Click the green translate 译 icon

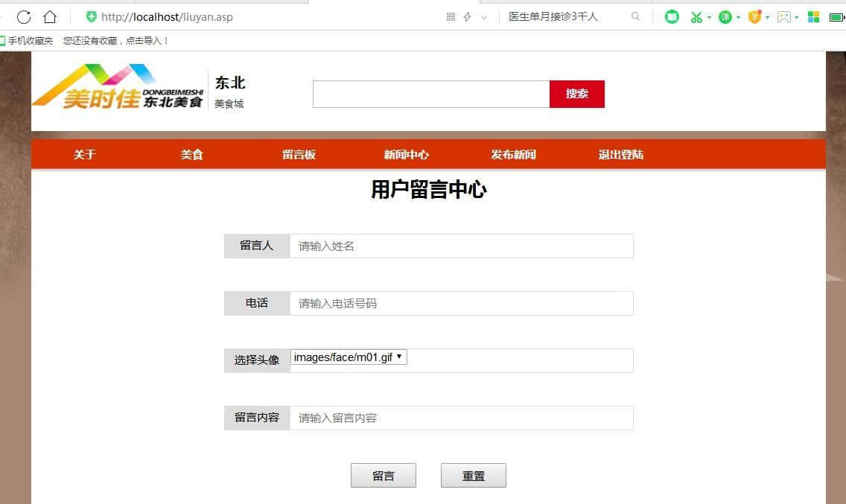point(725,16)
